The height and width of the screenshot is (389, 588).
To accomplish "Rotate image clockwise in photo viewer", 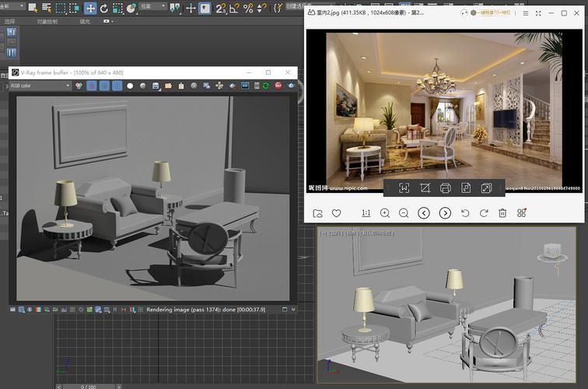I will click(484, 213).
